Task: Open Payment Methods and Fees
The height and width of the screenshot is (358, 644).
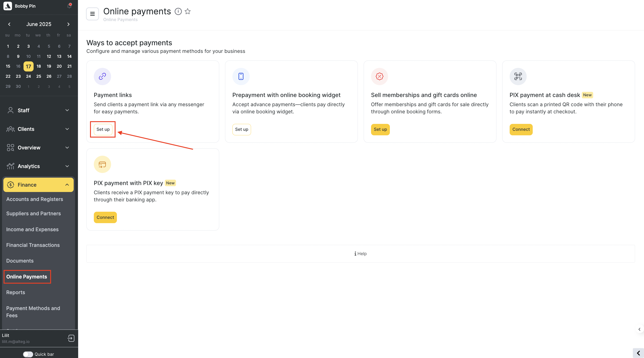Action: point(33,312)
